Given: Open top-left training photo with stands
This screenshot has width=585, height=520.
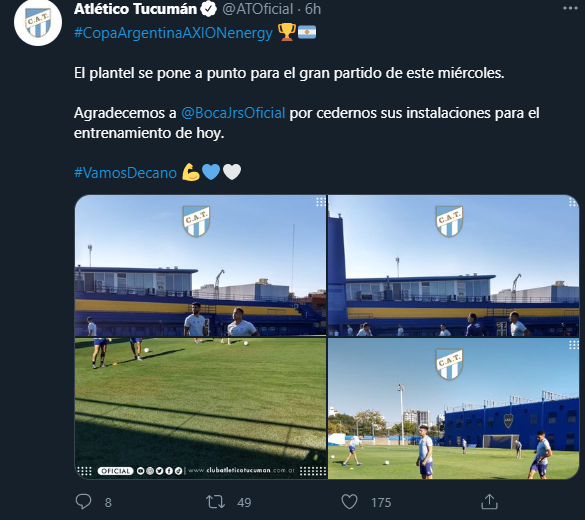Looking at the screenshot, I should pyautogui.click(x=201, y=266).
